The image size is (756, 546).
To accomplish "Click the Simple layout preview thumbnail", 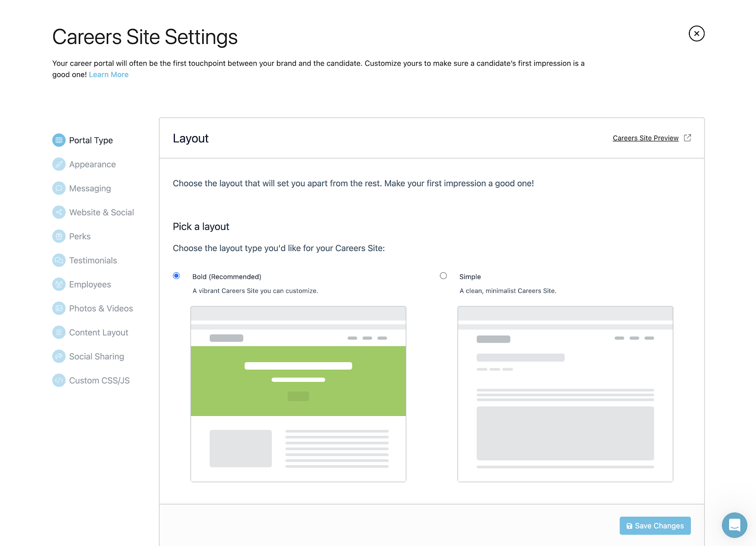I will 565,394.
